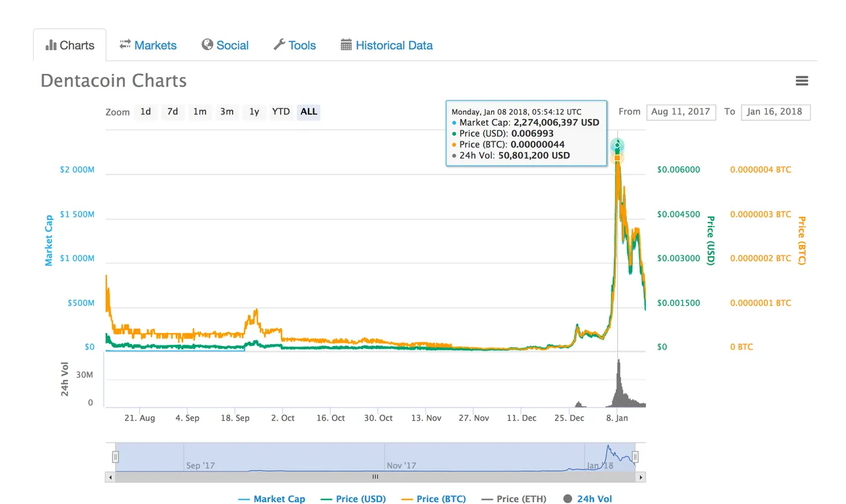The width and height of the screenshot is (846, 504).
Task: Click the '0.0000004 BTC' axis label
Action: point(761,170)
